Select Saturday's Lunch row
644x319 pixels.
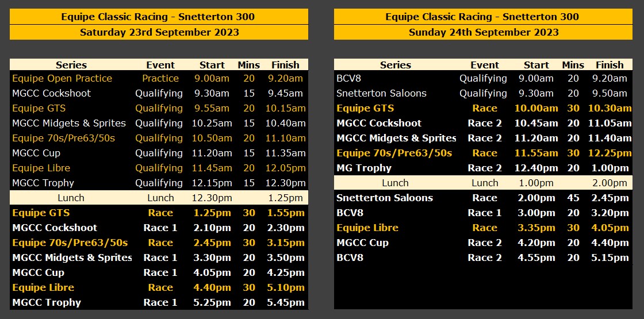[159, 198]
